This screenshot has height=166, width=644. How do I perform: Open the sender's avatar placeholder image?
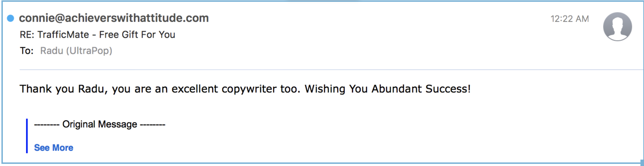tap(617, 26)
